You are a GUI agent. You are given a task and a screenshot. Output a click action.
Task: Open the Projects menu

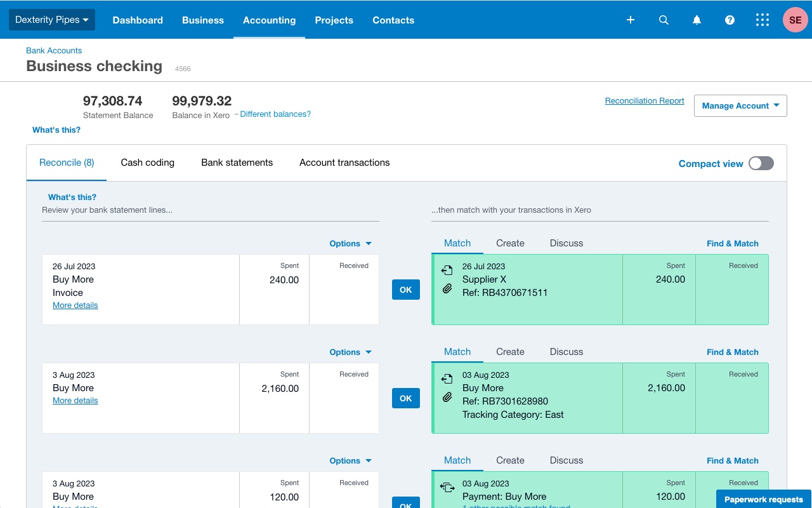[x=334, y=20]
